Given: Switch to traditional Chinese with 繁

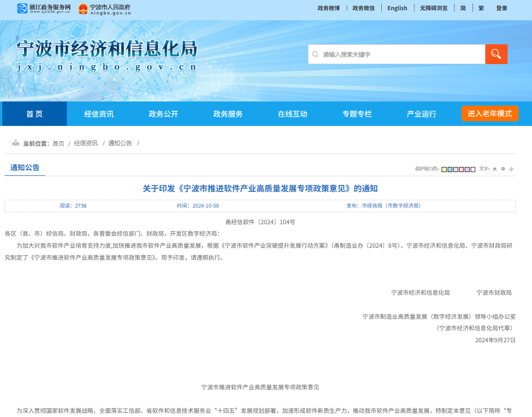Looking at the screenshot, I should pos(481,8).
